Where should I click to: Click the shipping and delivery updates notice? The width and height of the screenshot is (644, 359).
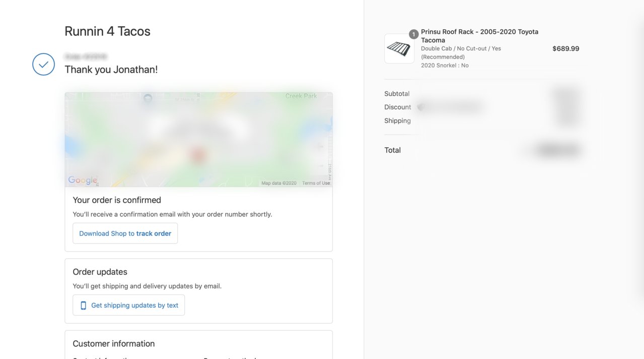pos(147,286)
